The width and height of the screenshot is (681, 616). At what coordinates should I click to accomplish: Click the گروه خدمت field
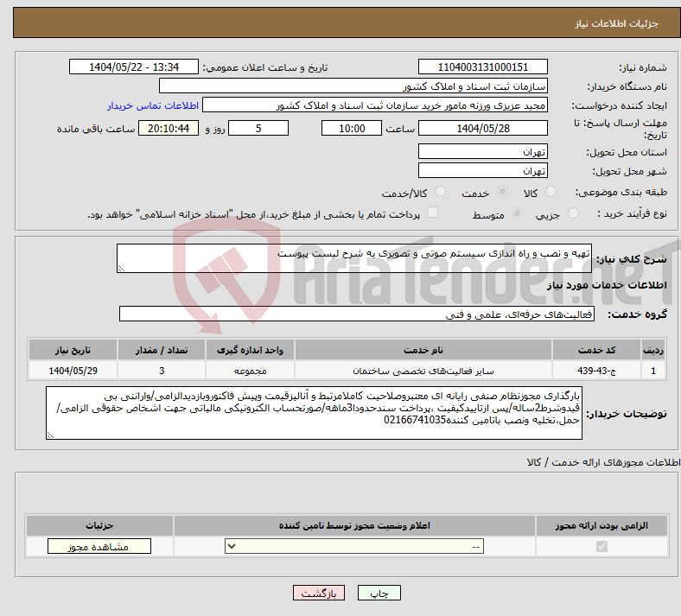357,314
